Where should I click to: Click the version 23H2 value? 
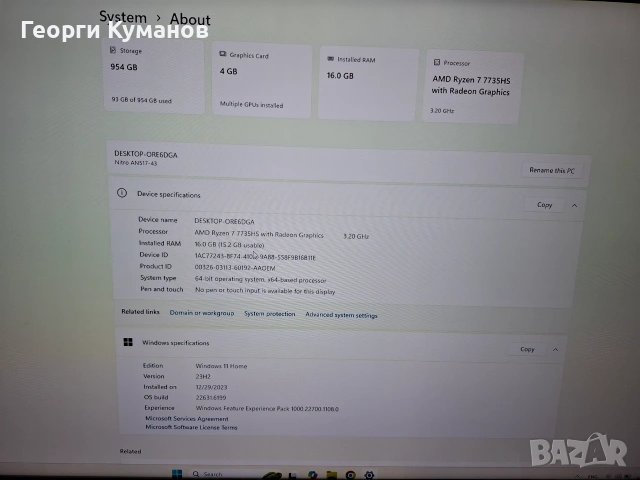point(203,376)
